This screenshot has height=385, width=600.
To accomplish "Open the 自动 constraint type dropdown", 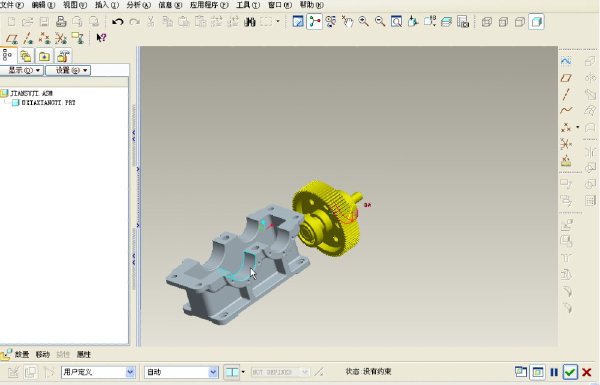I will click(181, 372).
